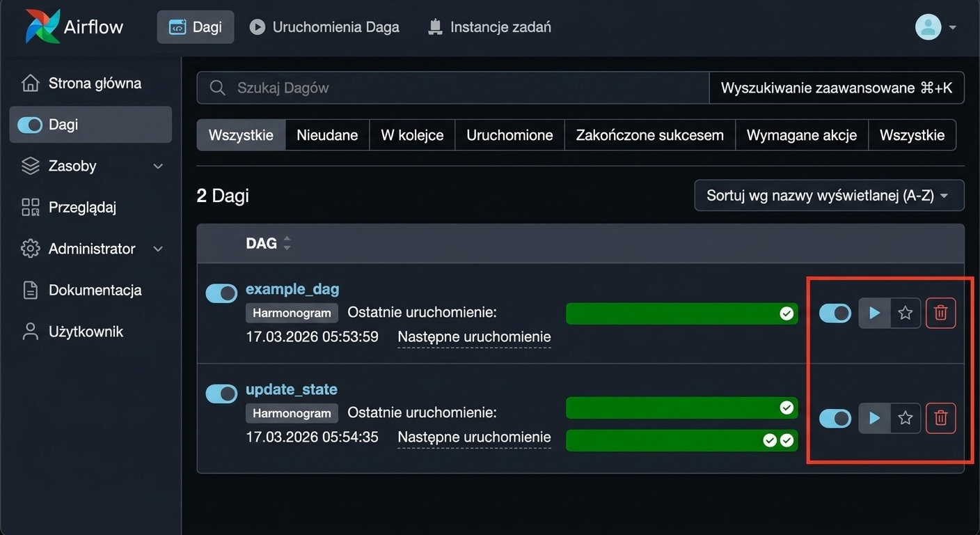Favorite update_state with the star icon
Screen dimensions: 980x535
point(906,418)
